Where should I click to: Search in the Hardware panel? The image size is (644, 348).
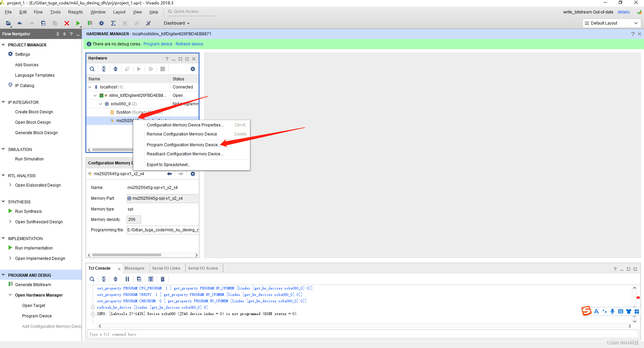coord(92,69)
